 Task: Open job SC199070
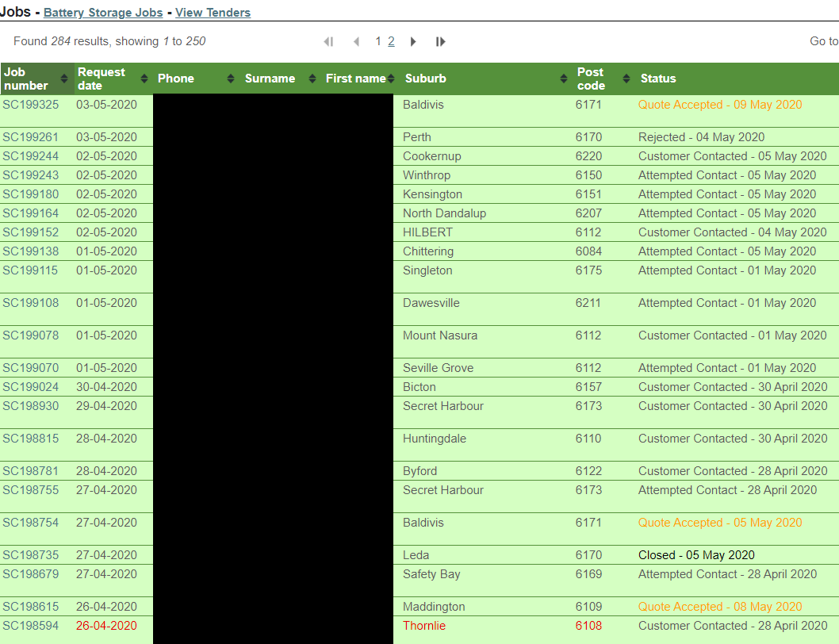point(30,368)
